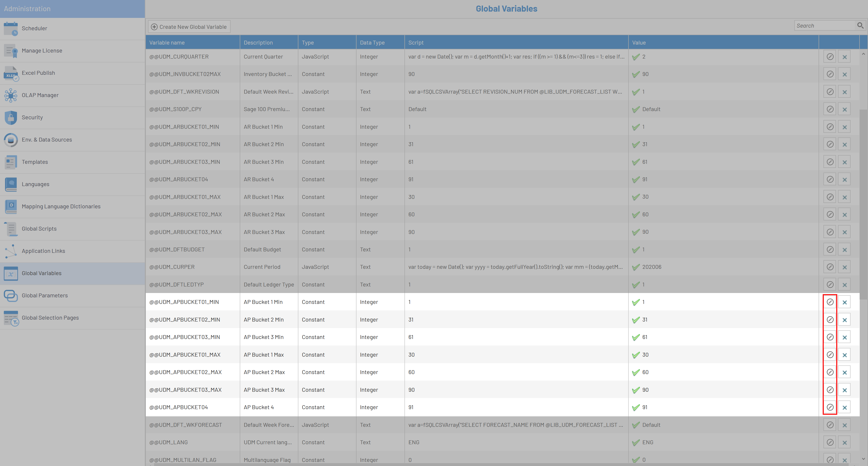Edit the @@UDM_APBUCKET02_MIN variable
This screenshot has height=466, width=868.
pyautogui.click(x=830, y=320)
